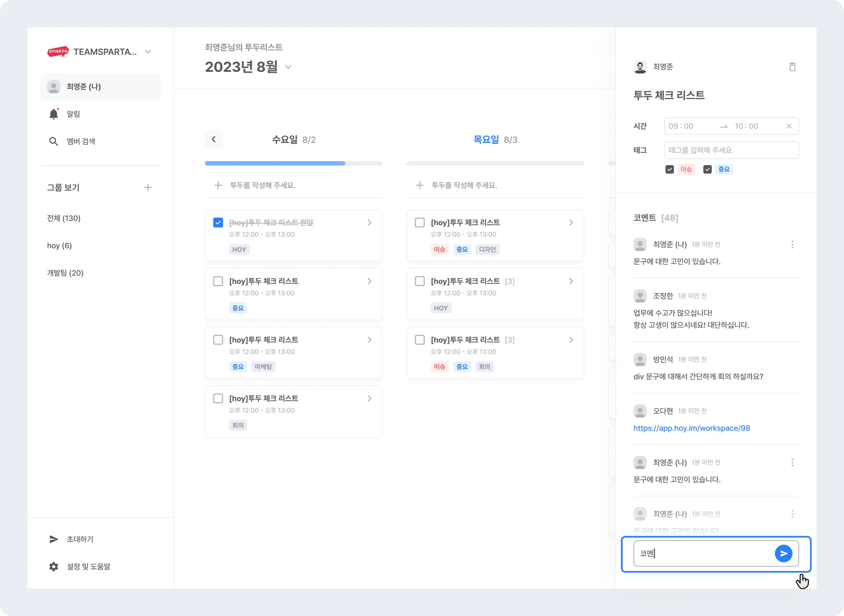
Task: Click the 태그 input field
Action: coord(731,150)
